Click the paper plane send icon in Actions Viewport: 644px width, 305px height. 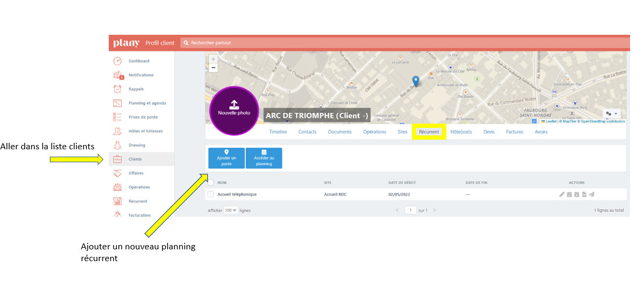coord(592,194)
